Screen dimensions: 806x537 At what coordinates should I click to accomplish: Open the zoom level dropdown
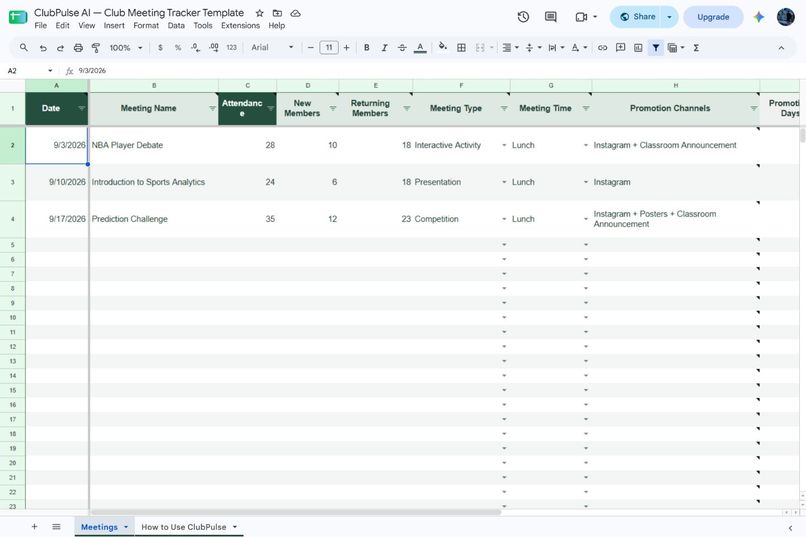(125, 48)
